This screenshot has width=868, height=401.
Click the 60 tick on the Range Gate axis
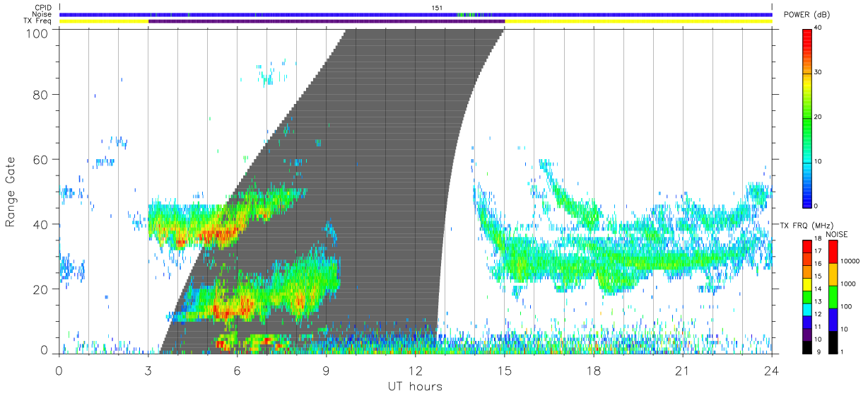pyautogui.click(x=42, y=160)
